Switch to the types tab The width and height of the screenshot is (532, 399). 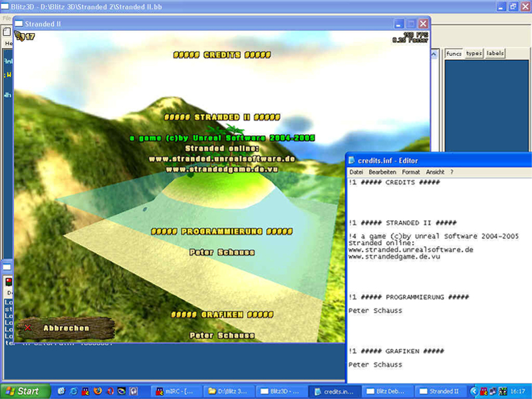coord(473,53)
